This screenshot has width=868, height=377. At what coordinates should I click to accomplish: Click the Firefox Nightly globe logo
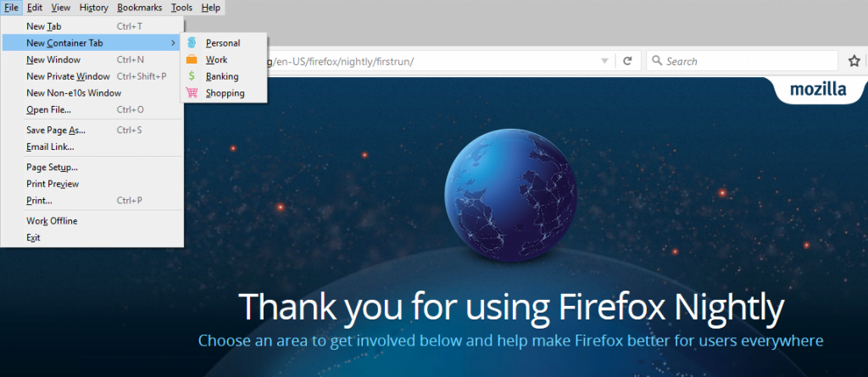pos(510,195)
